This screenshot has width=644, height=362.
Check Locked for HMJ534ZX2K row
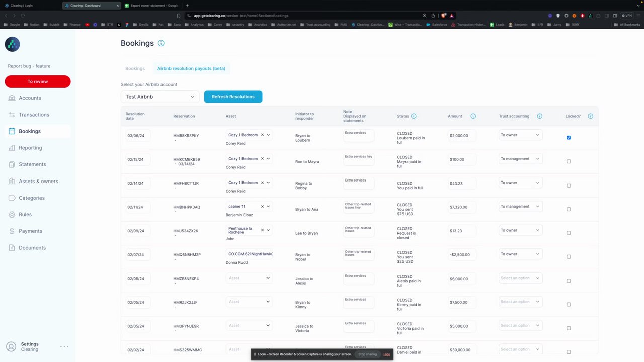569,233
